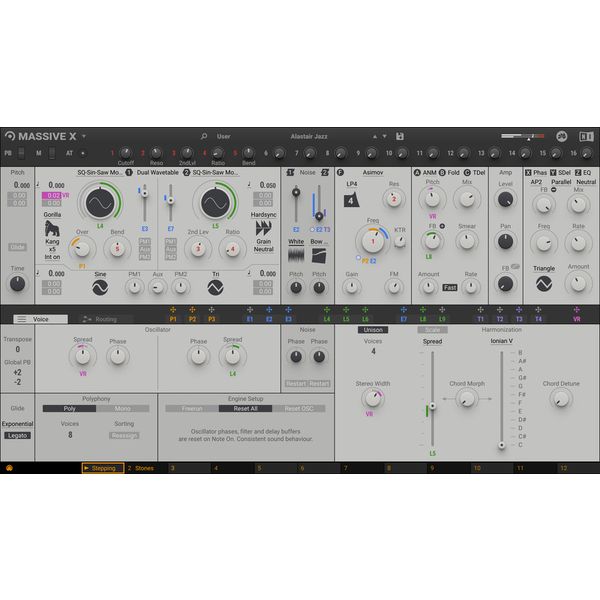Click the Chord Morph knob

pyautogui.click(x=467, y=399)
